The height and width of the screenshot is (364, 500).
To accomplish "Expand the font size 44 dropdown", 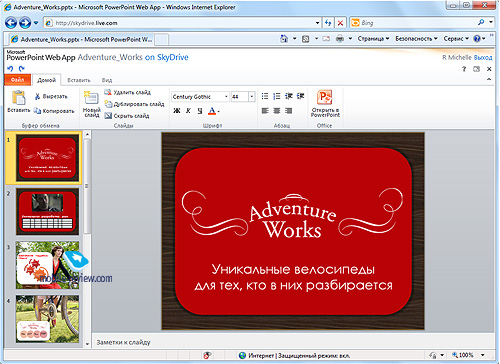I will (x=252, y=97).
